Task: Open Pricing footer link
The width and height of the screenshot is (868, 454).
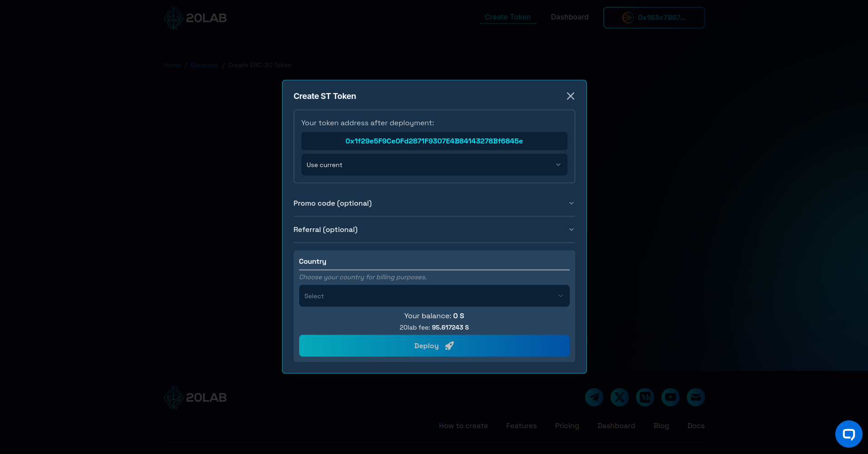Action: pos(567,426)
